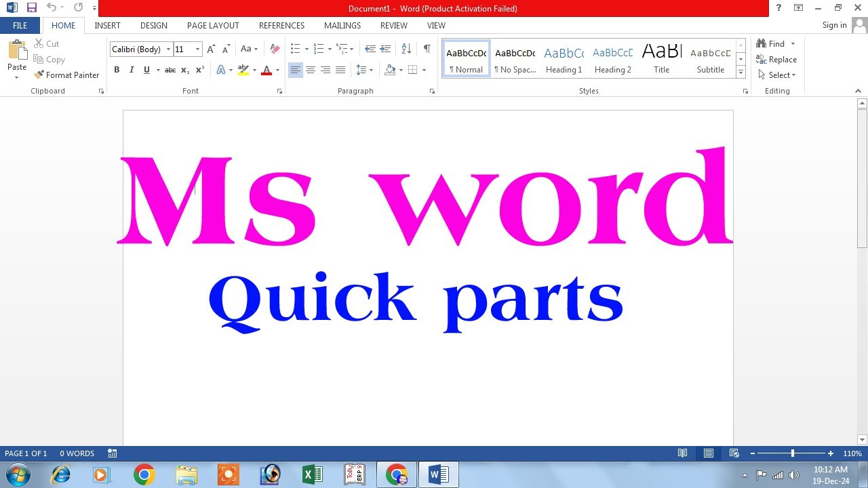
Task: Click the 0 WORDS word count
Action: (77, 453)
